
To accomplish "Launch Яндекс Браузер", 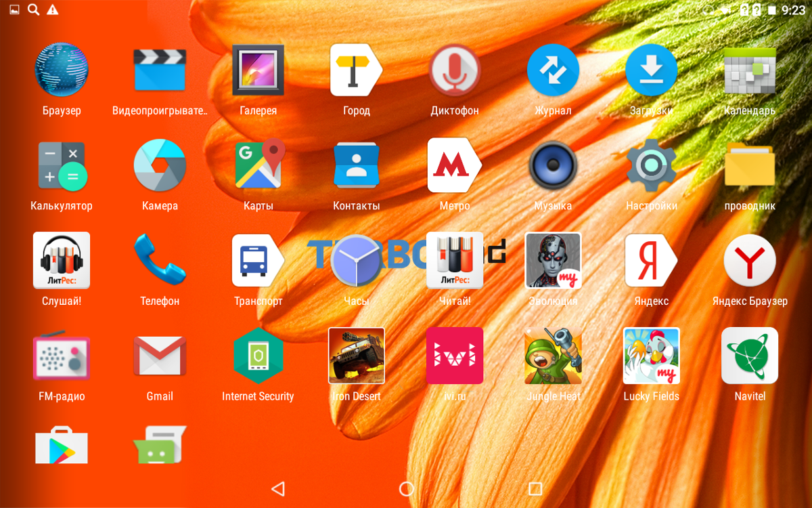I will pos(750,260).
